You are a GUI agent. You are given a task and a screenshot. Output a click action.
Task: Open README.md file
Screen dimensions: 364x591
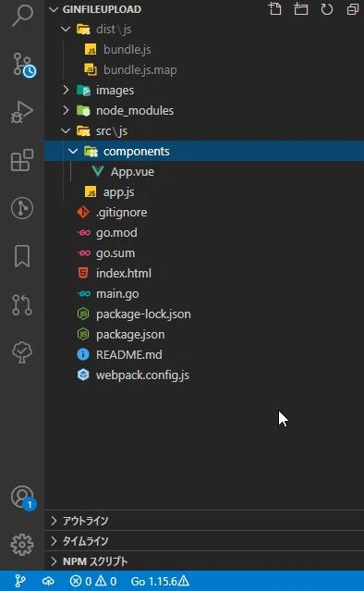pos(204,354)
